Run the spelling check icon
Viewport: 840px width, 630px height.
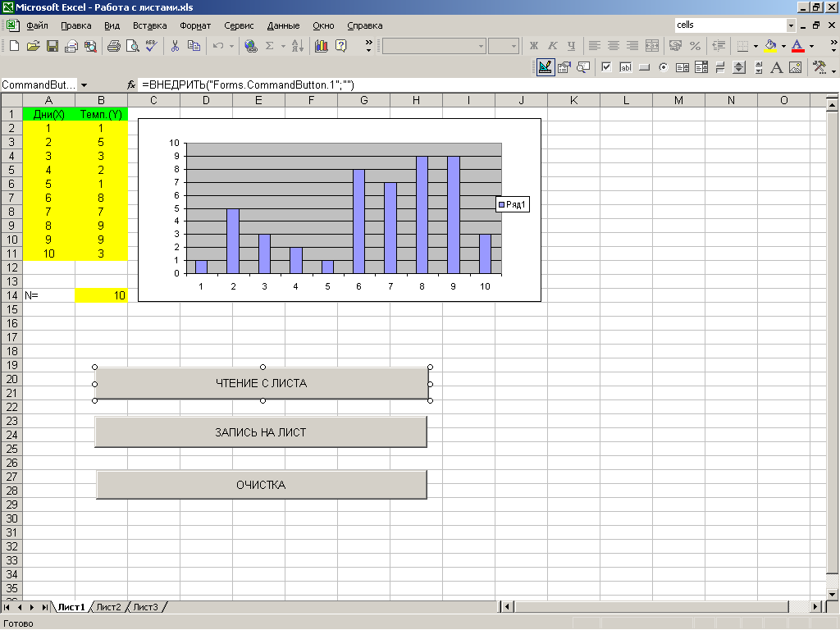[x=152, y=46]
